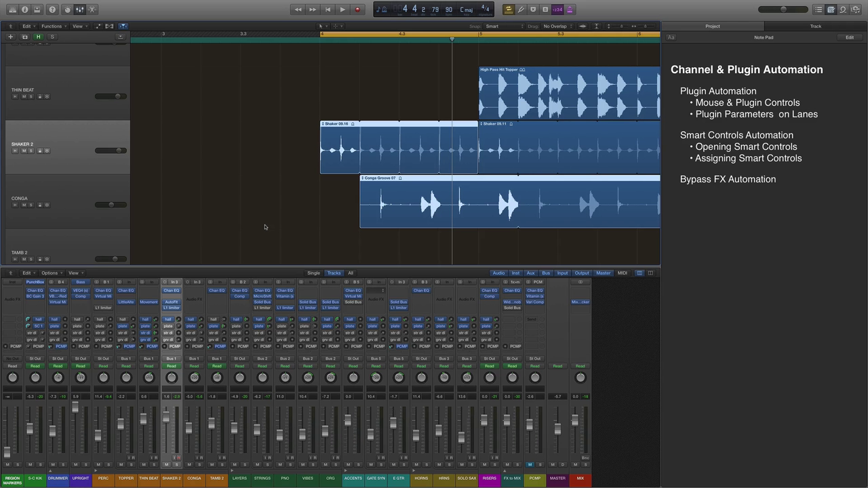
Task: Go to beginning of project
Action: coord(328,9)
